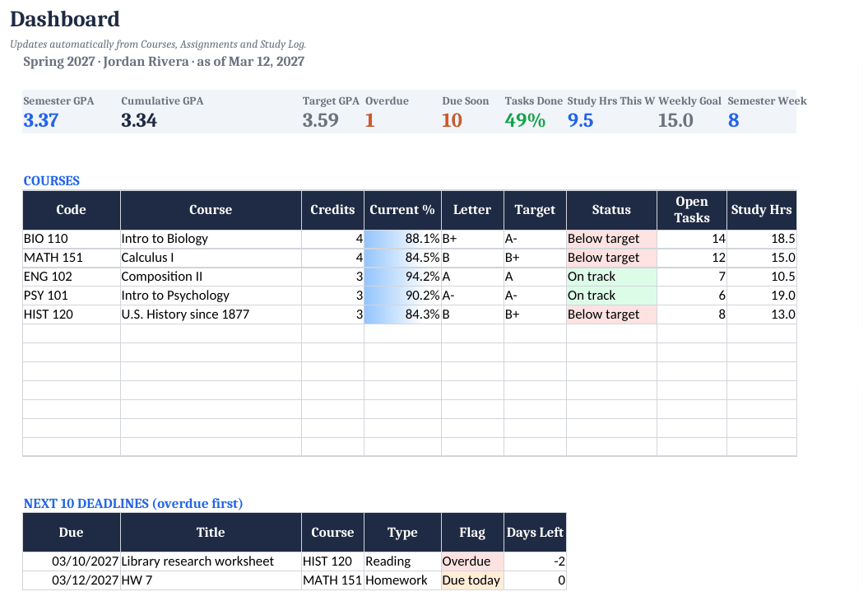Click the Study Hrs column header

pyautogui.click(x=762, y=210)
